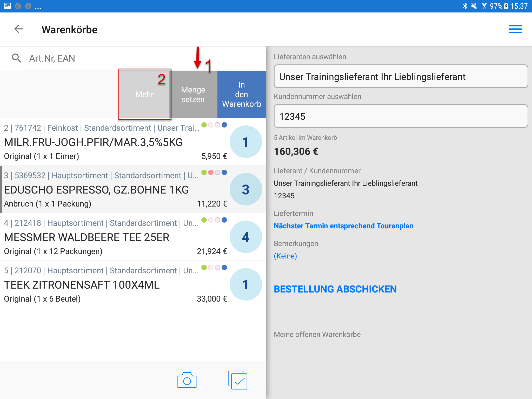This screenshot has width=532, height=399.
Task: Tap the back arrow icon
Action: (x=18, y=29)
